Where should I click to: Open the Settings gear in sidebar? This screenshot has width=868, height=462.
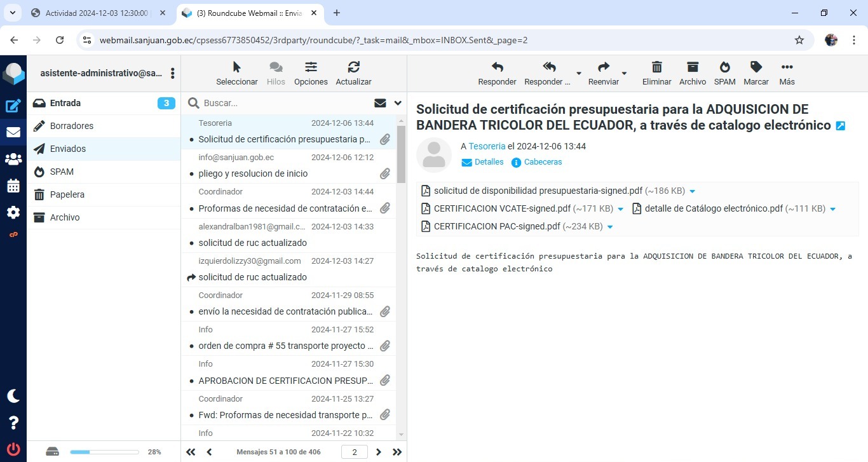(x=13, y=212)
